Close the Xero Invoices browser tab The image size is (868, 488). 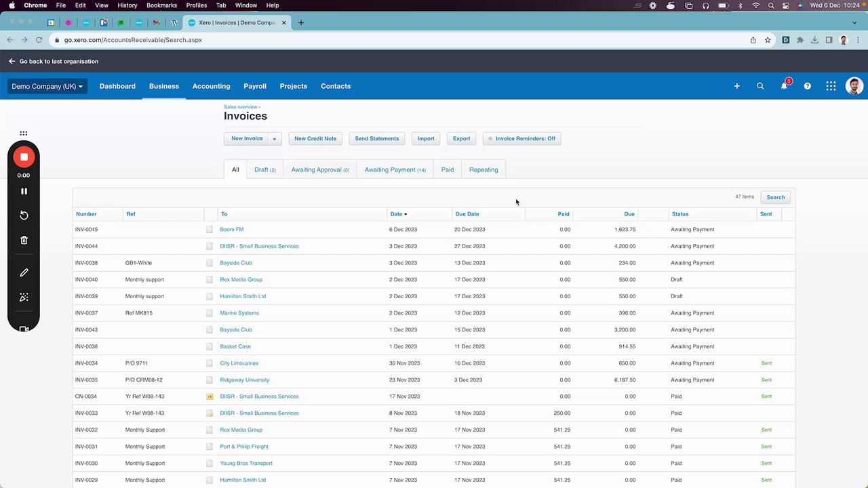284,22
